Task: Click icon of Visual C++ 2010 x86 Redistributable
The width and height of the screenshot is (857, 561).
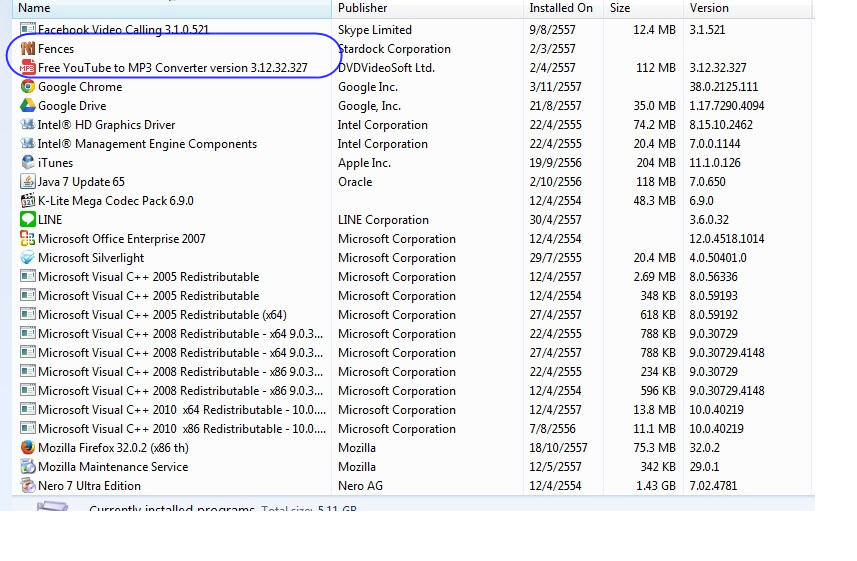Action: 28,429
